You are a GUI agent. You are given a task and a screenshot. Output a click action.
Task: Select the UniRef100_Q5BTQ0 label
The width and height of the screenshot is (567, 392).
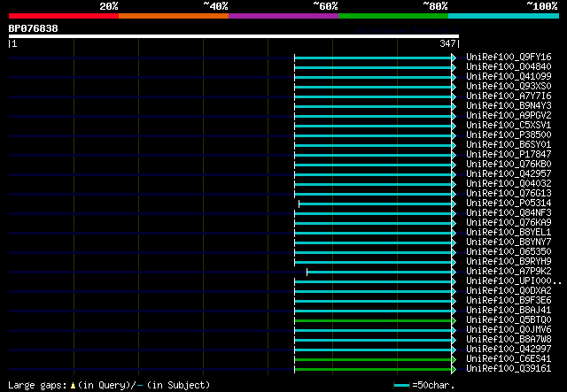coord(509,320)
